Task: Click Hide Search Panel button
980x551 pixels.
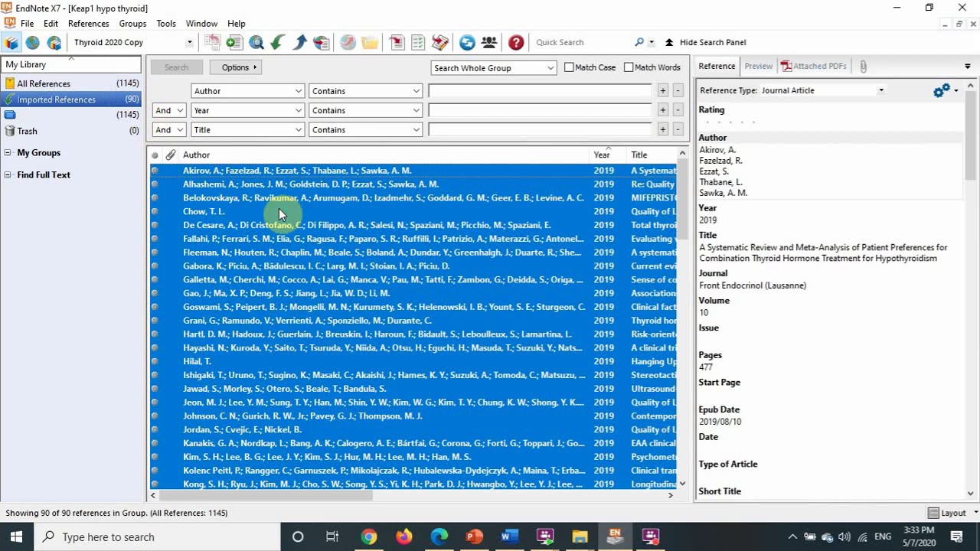Action: 704,43
